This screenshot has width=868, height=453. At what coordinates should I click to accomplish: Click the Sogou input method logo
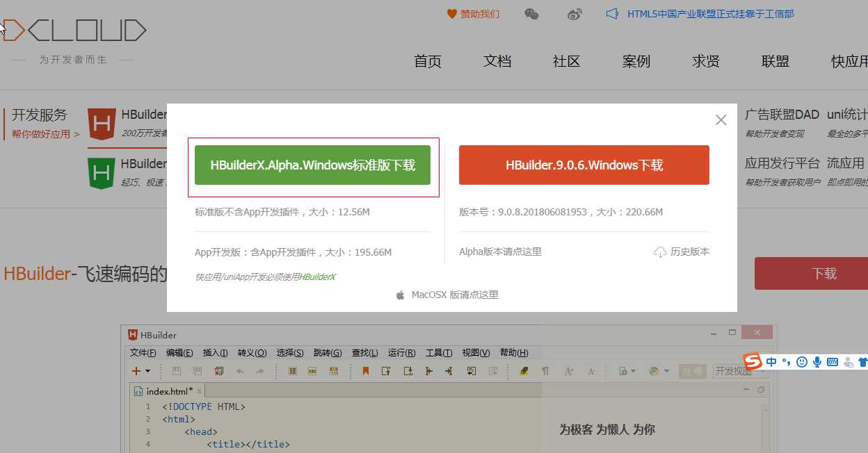[x=753, y=361]
